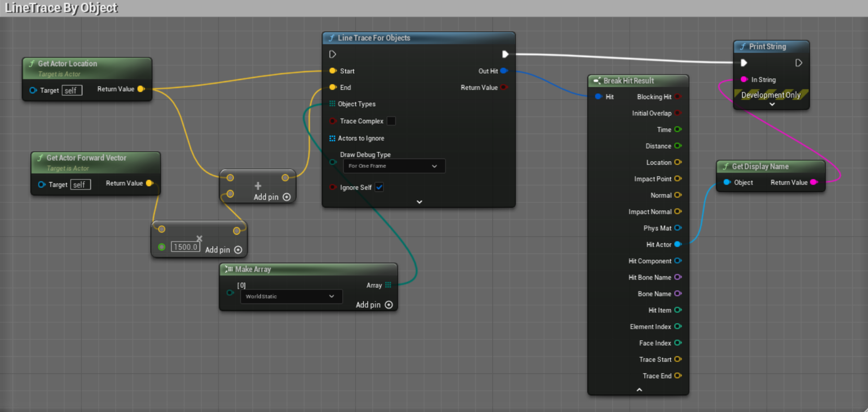The image size is (868, 412).
Task: Click the Make Array [0] input pin
Action: (230, 293)
